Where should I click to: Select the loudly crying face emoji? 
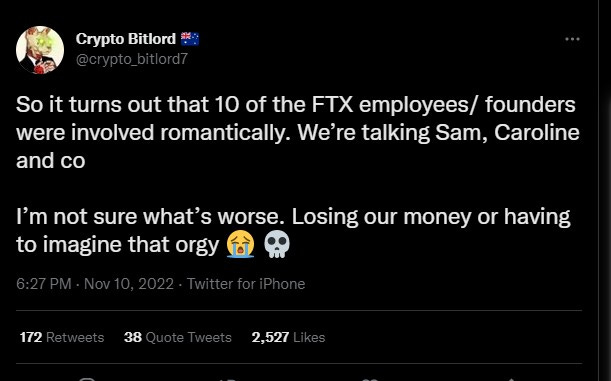tap(240, 244)
